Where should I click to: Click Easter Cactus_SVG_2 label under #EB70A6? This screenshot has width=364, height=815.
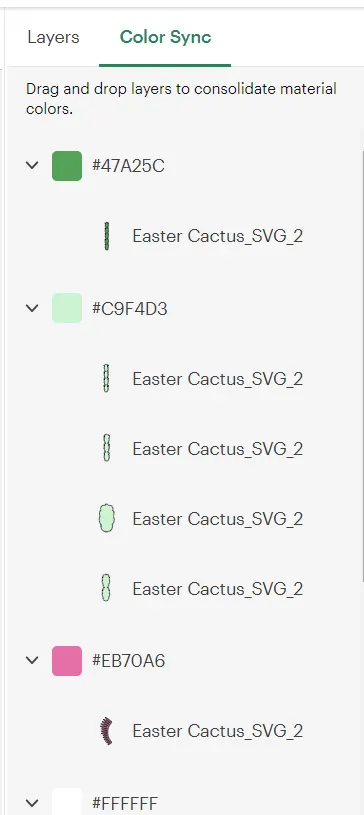click(x=217, y=731)
